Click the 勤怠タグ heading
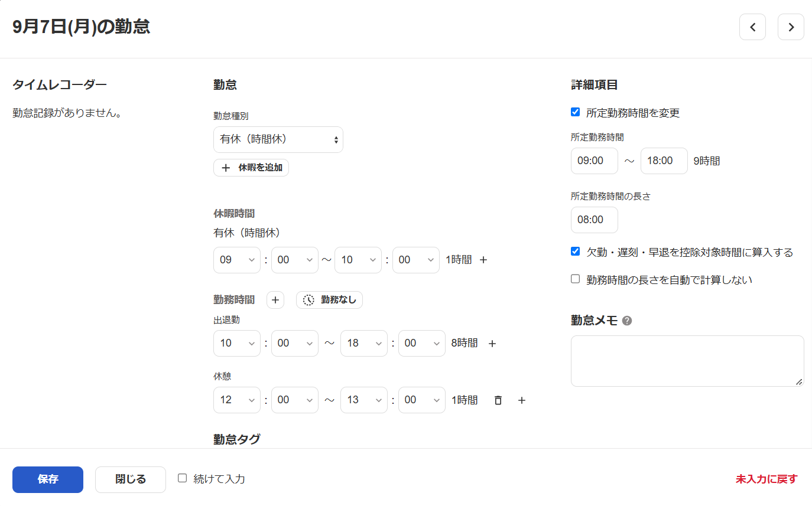 (236, 439)
